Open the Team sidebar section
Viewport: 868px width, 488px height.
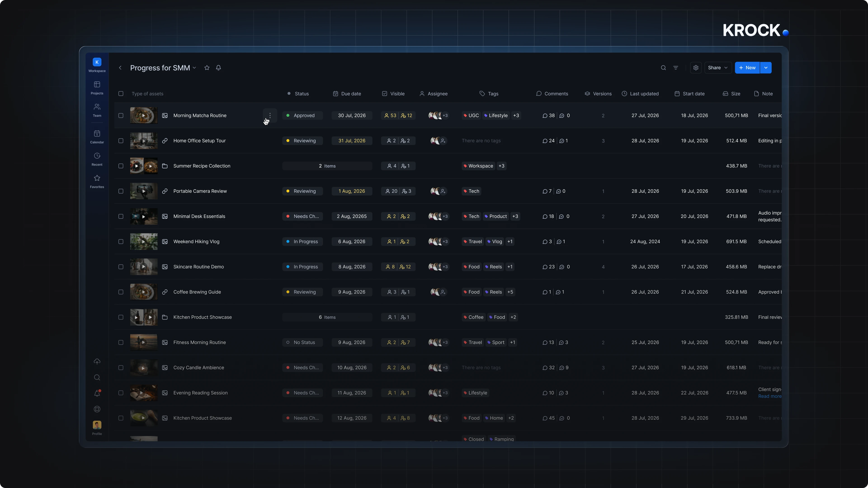pos(97,110)
